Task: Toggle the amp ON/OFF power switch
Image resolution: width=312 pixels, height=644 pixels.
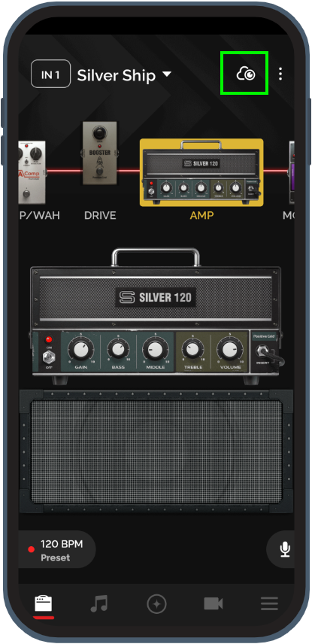Action: [x=50, y=357]
